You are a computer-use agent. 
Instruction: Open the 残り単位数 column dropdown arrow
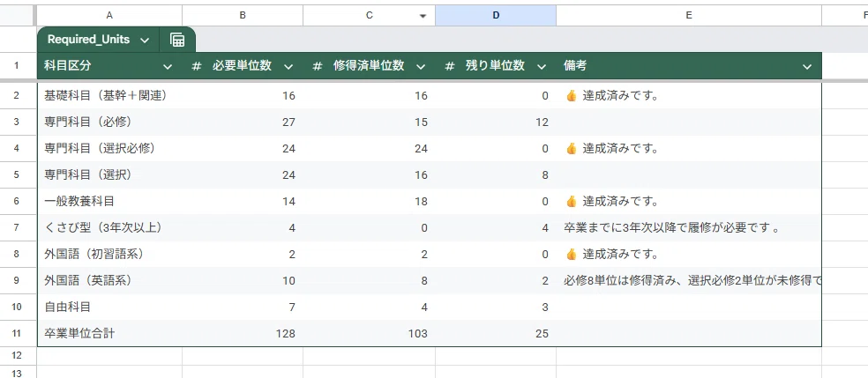pos(541,67)
